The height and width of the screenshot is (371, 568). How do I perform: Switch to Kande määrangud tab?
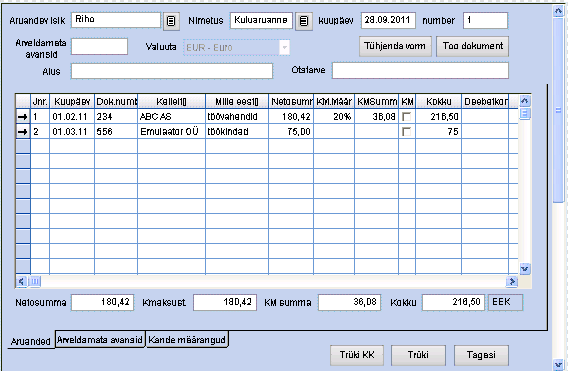[187, 339]
